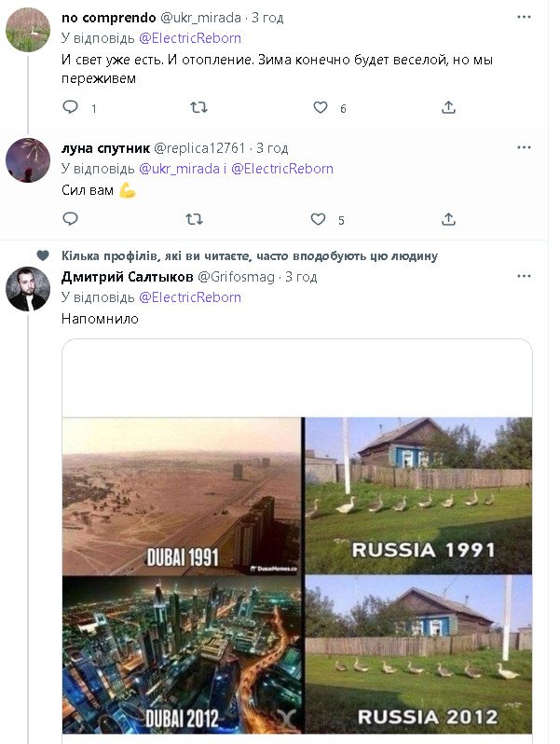Open more options on no comprendo tweet
The image size is (560, 744).
click(x=524, y=17)
